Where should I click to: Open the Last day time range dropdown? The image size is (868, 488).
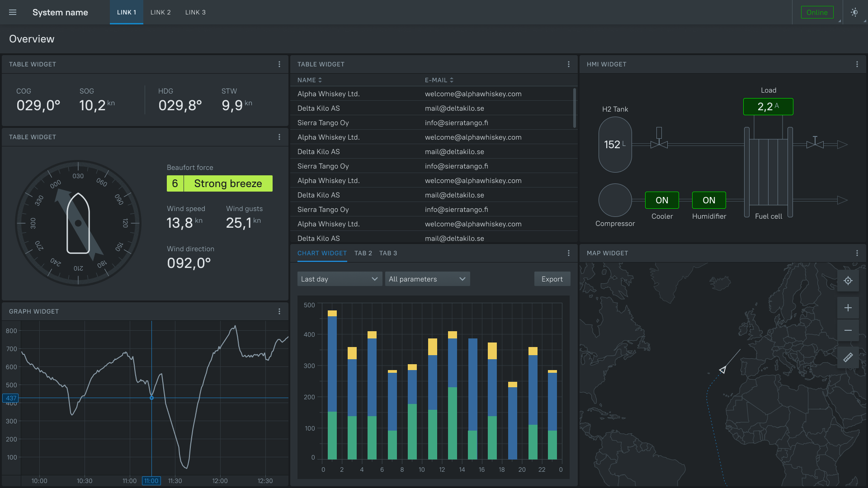339,279
